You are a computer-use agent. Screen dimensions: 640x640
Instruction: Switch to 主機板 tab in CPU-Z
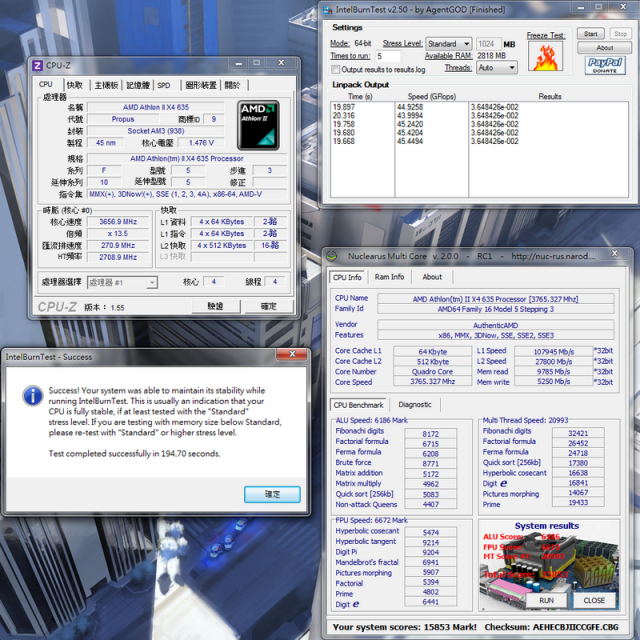point(106,85)
